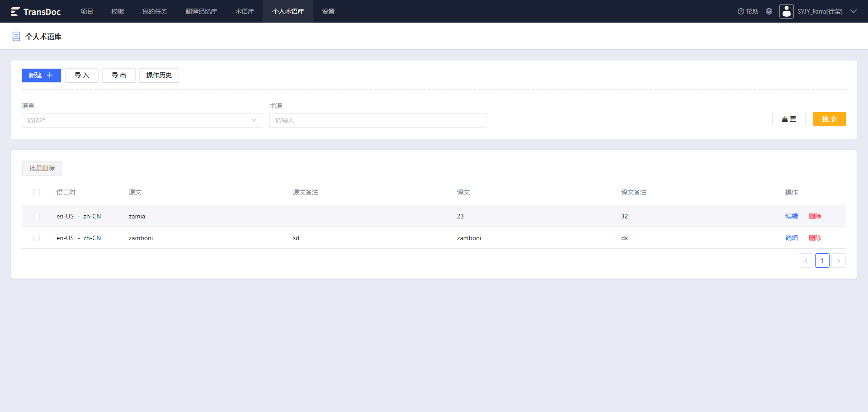This screenshot has height=412, width=868.
Task: Open 操作历史 button
Action: pos(159,76)
